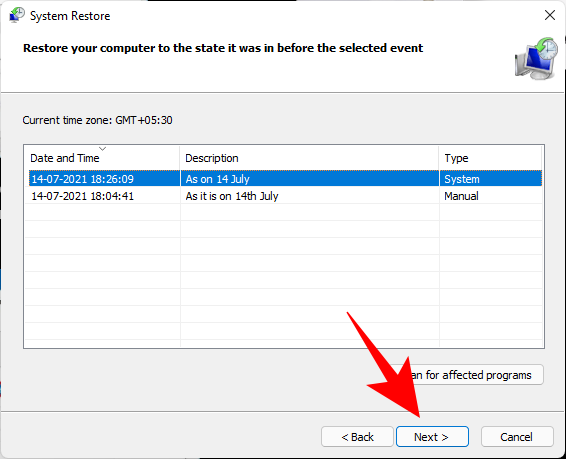Click the 'Restore your computer' heading text

coord(223,48)
